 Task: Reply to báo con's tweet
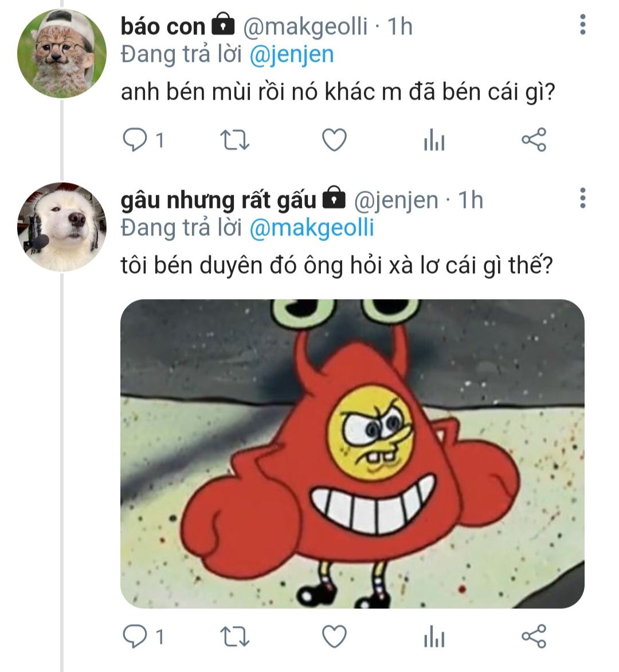click(x=135, y=140)
